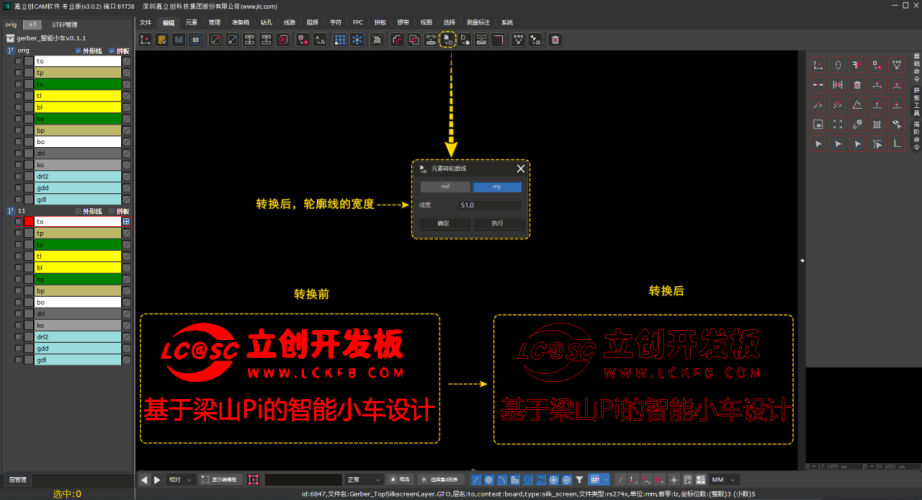Open the FPC menu
This screenshot has width=922, height=500.
coord(358,22)
